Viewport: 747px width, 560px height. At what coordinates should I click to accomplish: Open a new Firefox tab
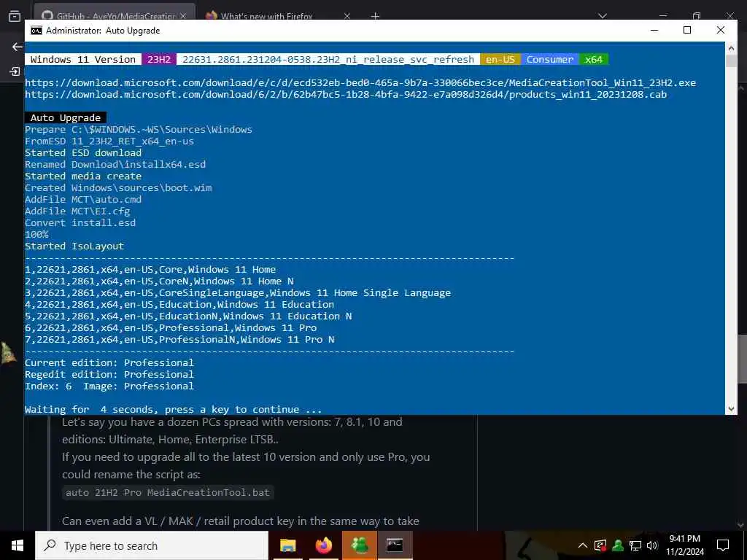pos(375,16)
